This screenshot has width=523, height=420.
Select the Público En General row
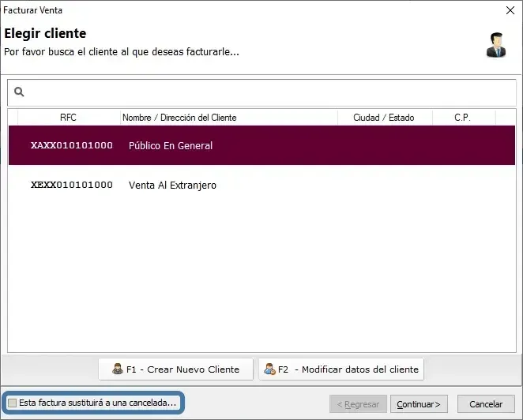coord(261,145)
